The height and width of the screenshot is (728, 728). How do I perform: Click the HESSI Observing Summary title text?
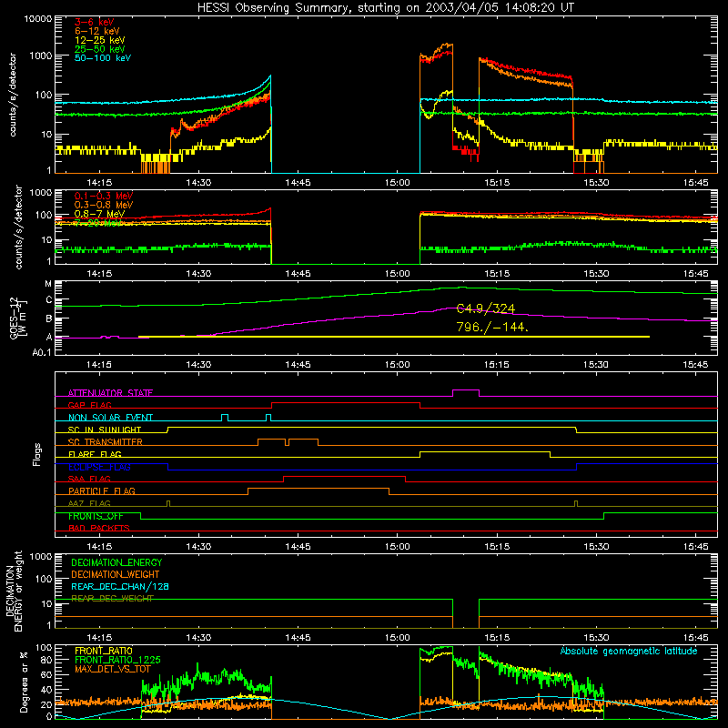pyautogui.click(x=385, y=8)
